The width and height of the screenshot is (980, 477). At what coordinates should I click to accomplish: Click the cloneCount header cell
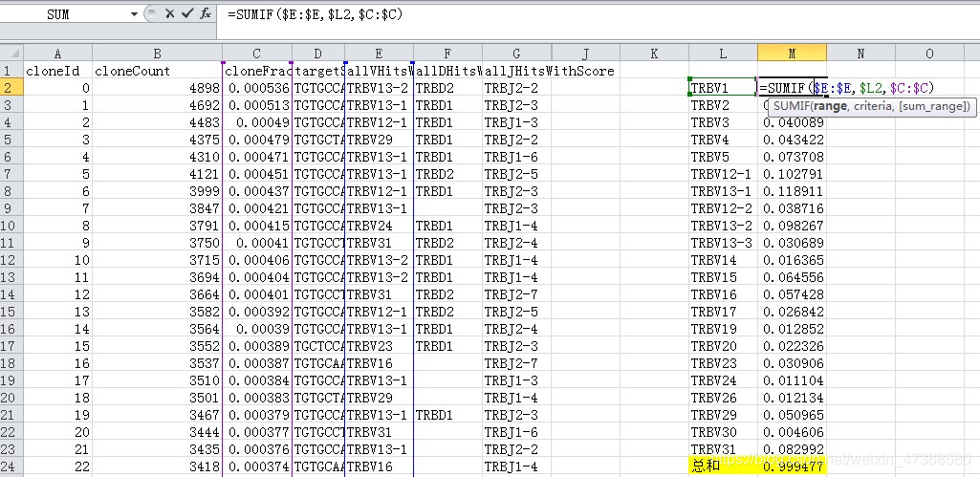[157, 71]
